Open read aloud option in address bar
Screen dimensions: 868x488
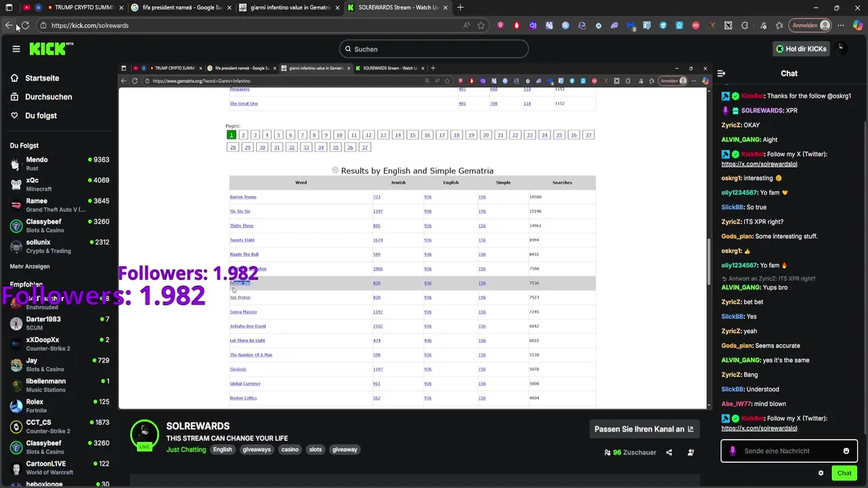[467, 25]
